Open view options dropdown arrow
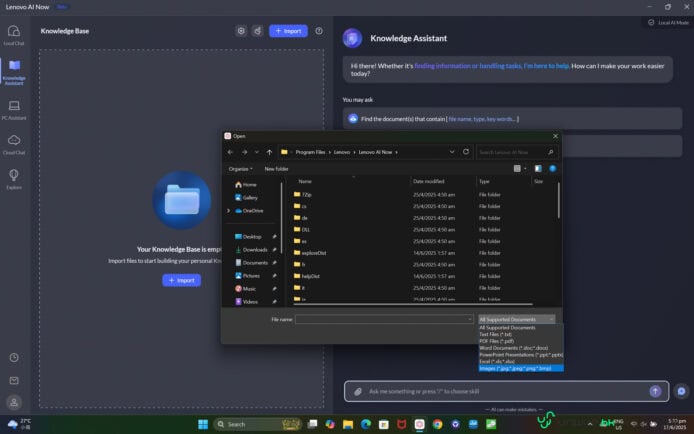This screenshot has width=694, height=434. (x=525, y=169)
